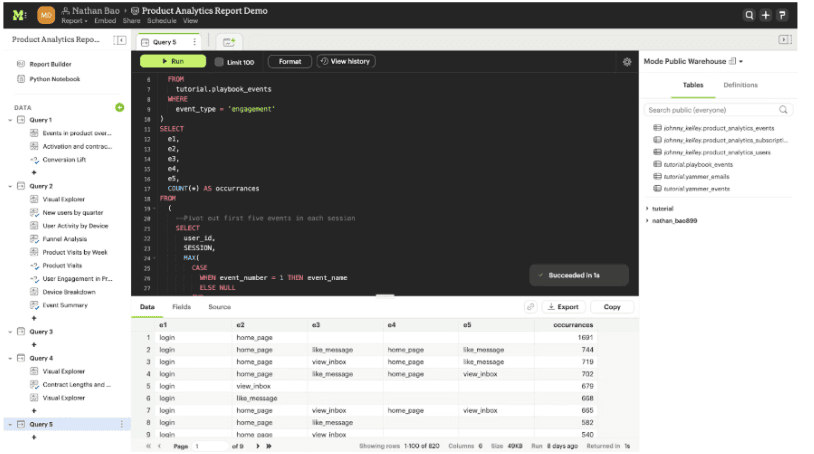This screenshot has width=814, height=454.
Task: Add item under Query 1 plus
Action: (34, 172)
